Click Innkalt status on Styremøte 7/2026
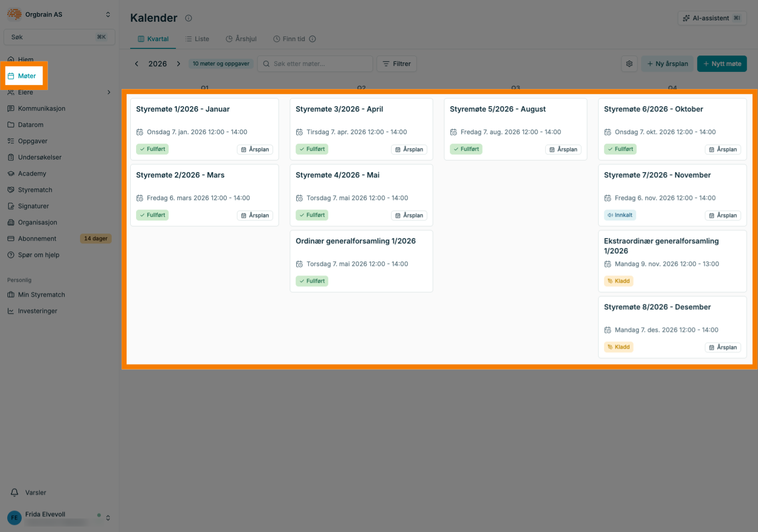The height and width of the screenshot is (532, 758). tap(620, 215)
